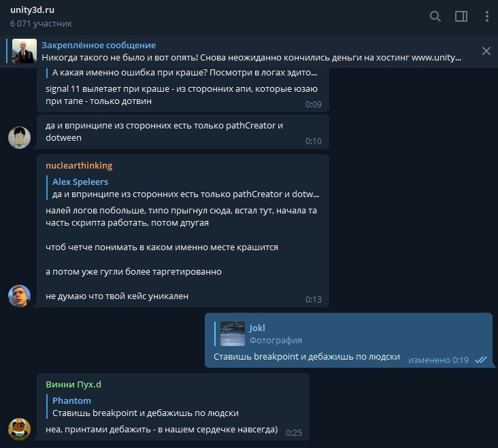The width and height of the screenshot is (498, 448).
Task: Click the 6 071 участник member count
Action: (41, 24)
